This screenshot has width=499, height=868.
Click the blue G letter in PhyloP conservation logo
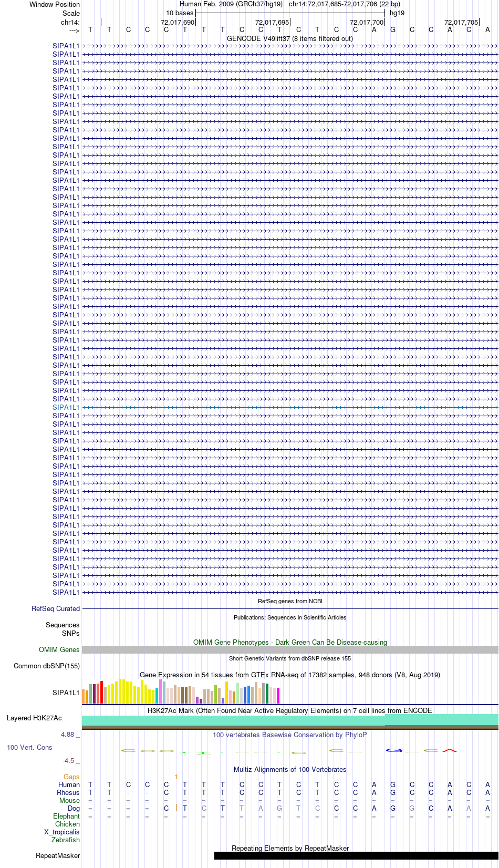(393, 750)
